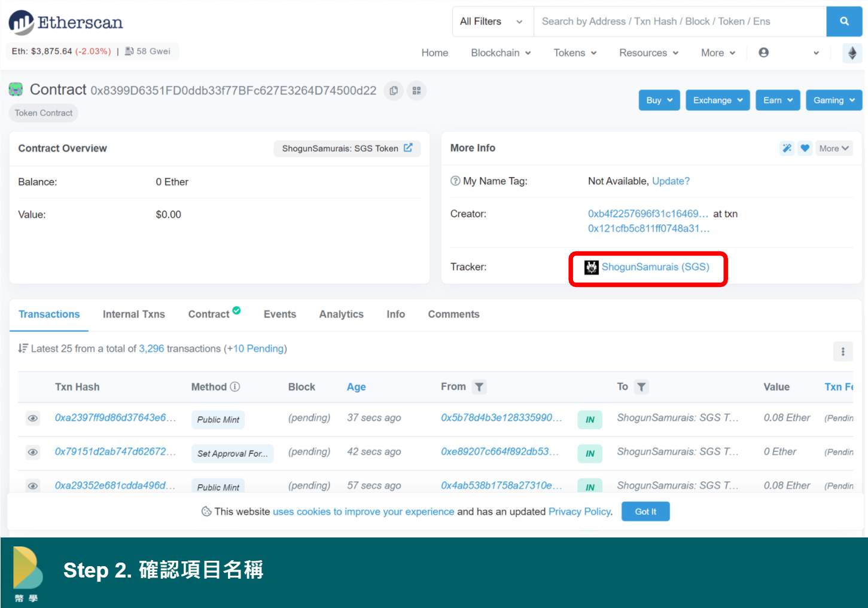Open the three-dot transactions options menu
This screenshot has width=868, height=608.
[x=843, y=352]
